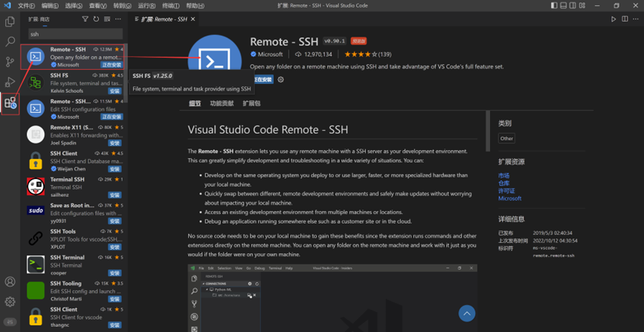Click the ssh extension search box
Viewport: 644px width, 332px height.
(75, 34)
